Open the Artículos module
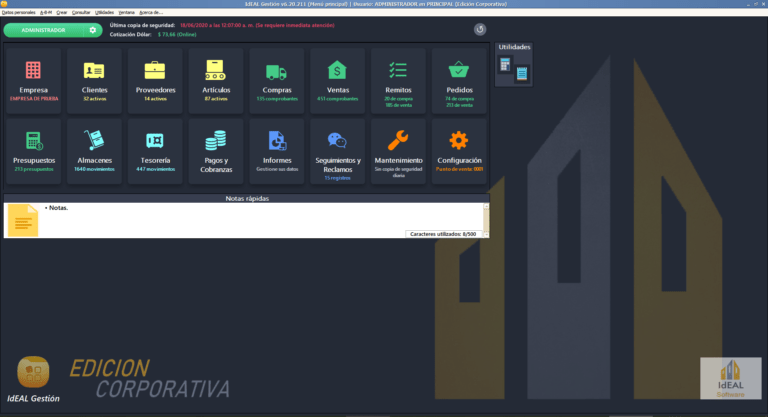 pos(216,80)
